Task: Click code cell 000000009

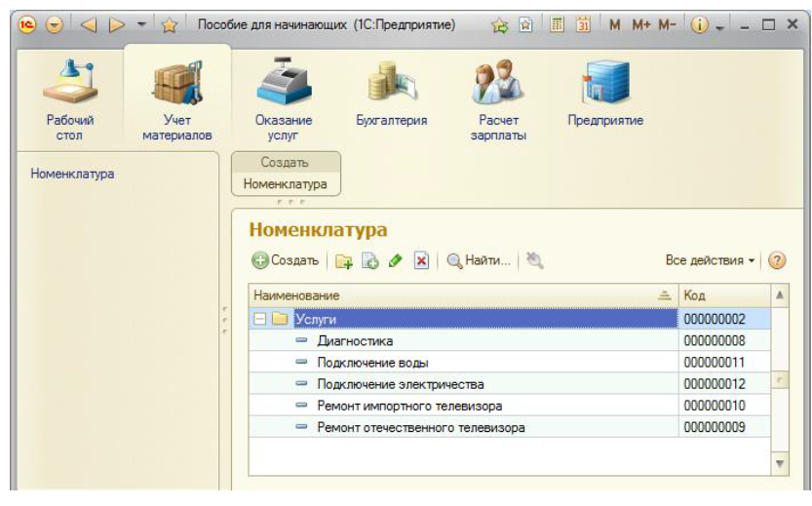Action: [724, 427]
